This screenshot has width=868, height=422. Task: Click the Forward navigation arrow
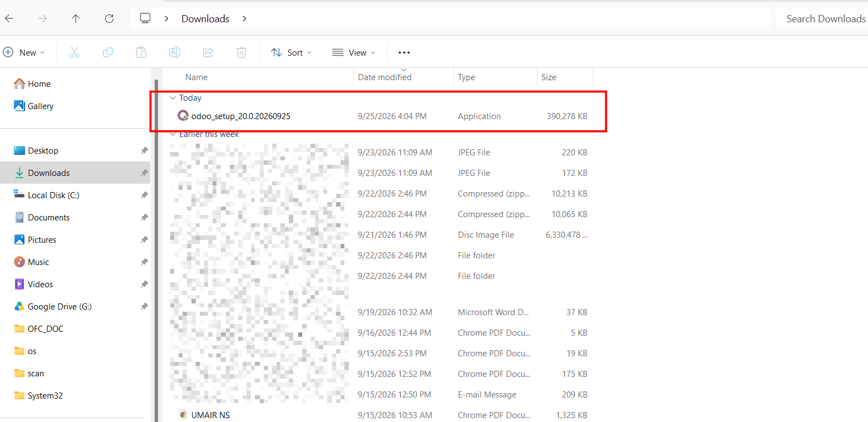click(x=43, y=18)
